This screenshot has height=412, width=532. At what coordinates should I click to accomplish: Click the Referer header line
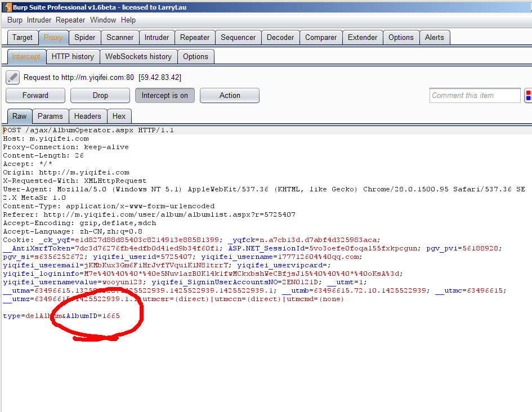coord(149,214)
